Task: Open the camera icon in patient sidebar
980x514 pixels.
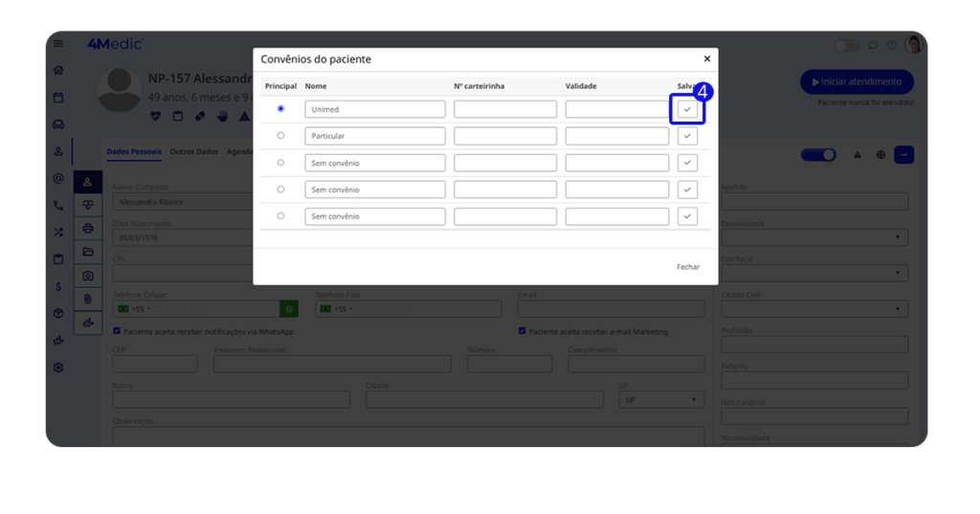Action: click(88, 276)
